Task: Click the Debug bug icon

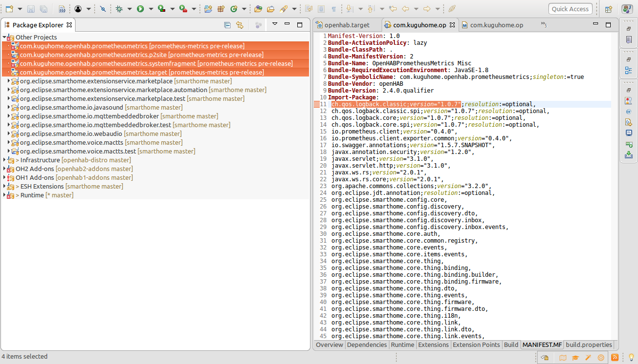Action: pos(119,9)
